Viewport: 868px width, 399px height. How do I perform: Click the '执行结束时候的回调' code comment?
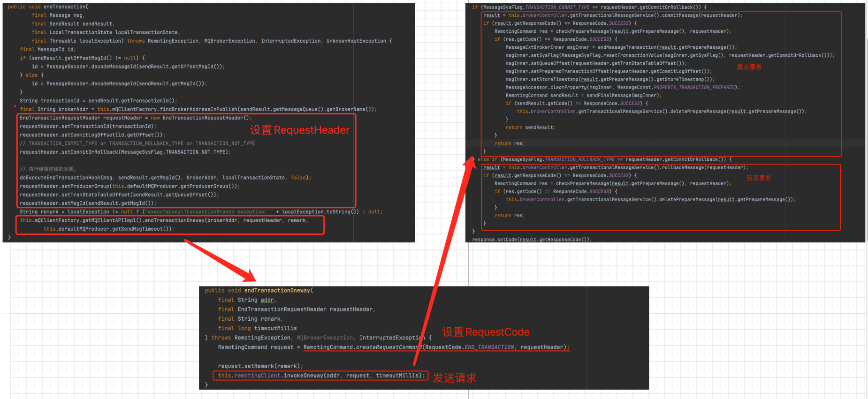(48, 169)
